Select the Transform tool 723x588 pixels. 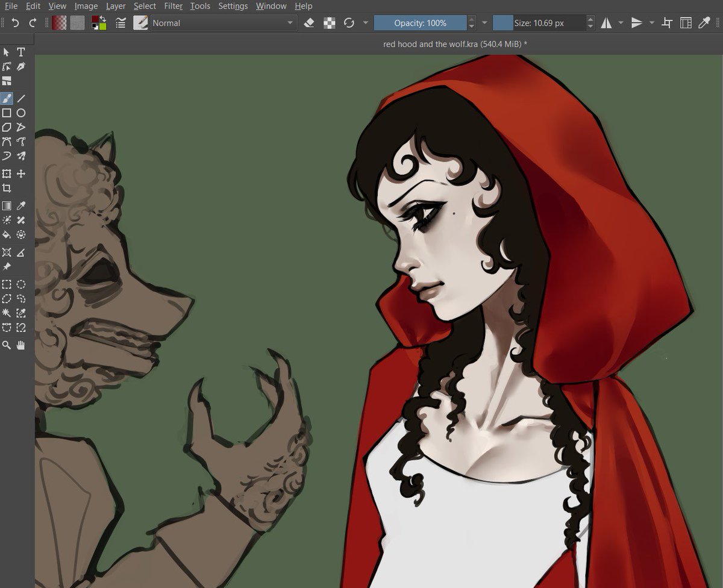coord(7,174)
